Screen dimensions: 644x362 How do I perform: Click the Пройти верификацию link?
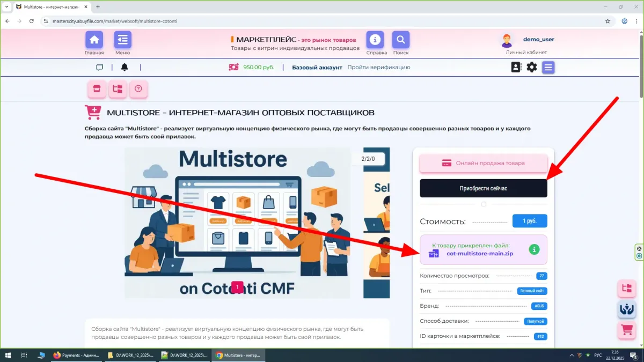tap(378, 68)
